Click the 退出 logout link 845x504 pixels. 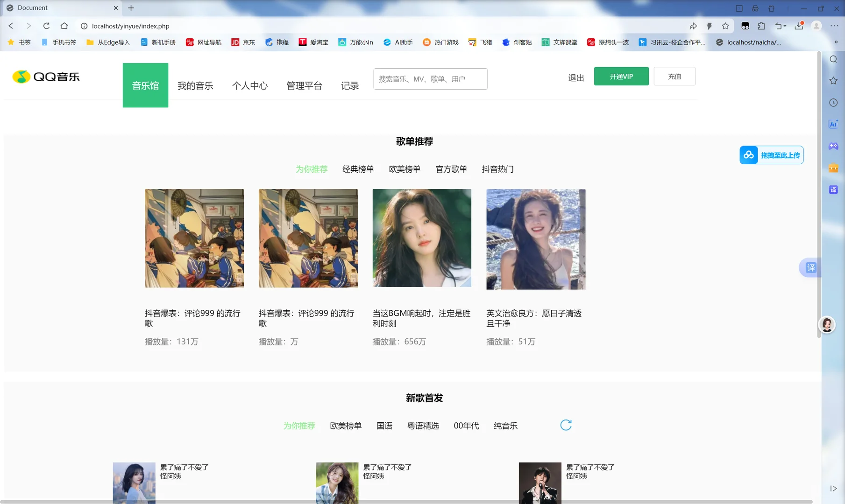(x=575, y=77)
